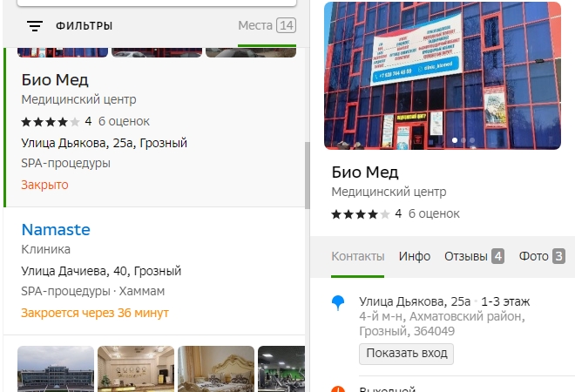575x392 pixels.
Task: Open the Фото tab
Action: (542, 256)
